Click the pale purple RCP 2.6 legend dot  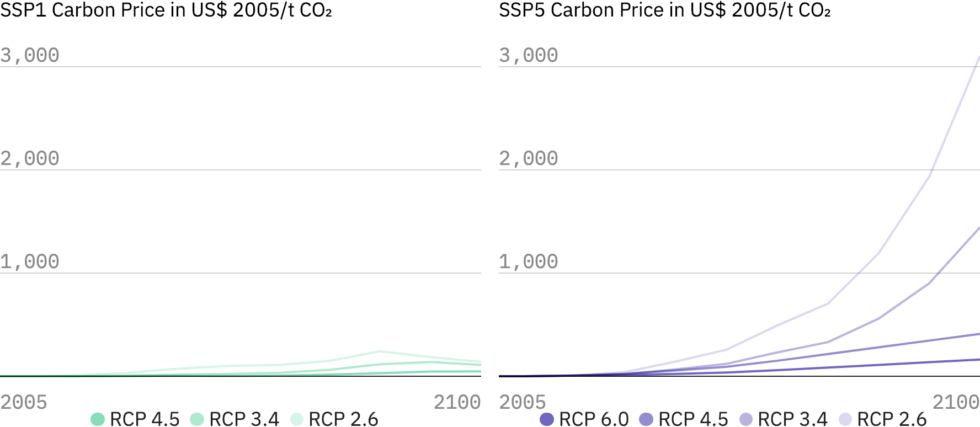click(845, 419)
